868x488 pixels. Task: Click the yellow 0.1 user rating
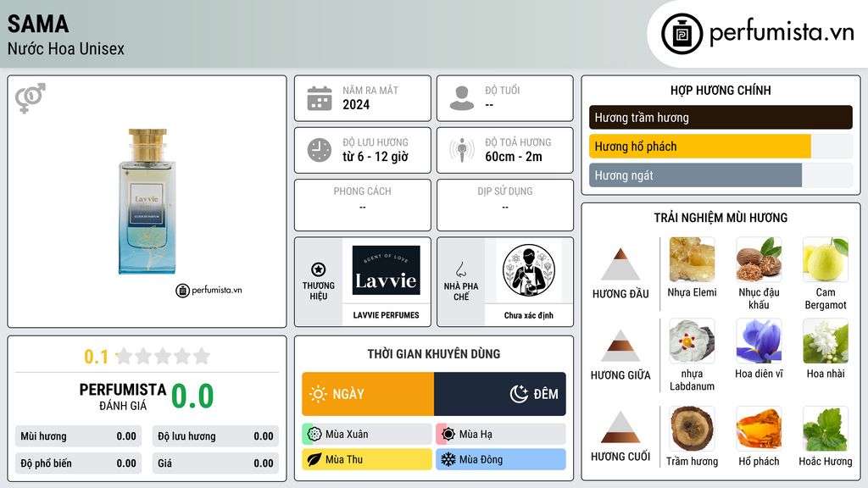click(97, 357)
